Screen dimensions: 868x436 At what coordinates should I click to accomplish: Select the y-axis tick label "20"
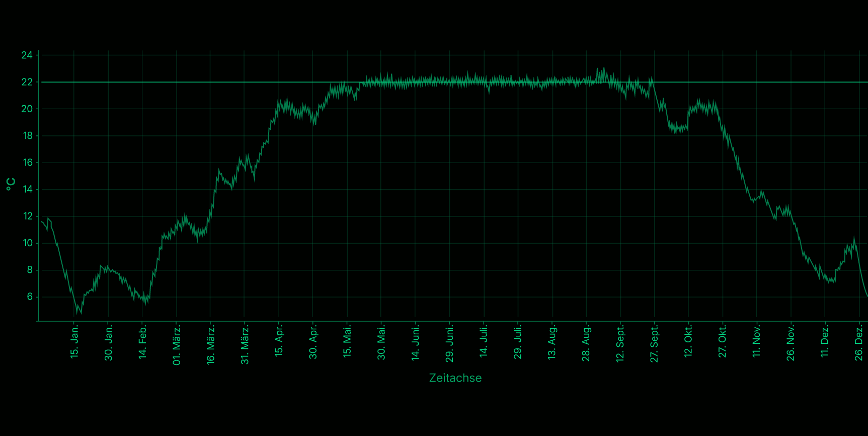tap(27, 109)
